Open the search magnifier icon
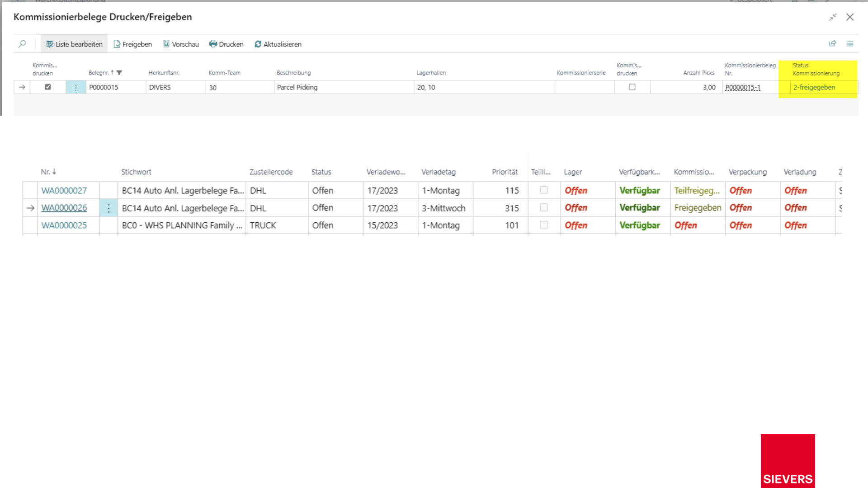This screenshot has height=488, width=868. tap(22, 44)
